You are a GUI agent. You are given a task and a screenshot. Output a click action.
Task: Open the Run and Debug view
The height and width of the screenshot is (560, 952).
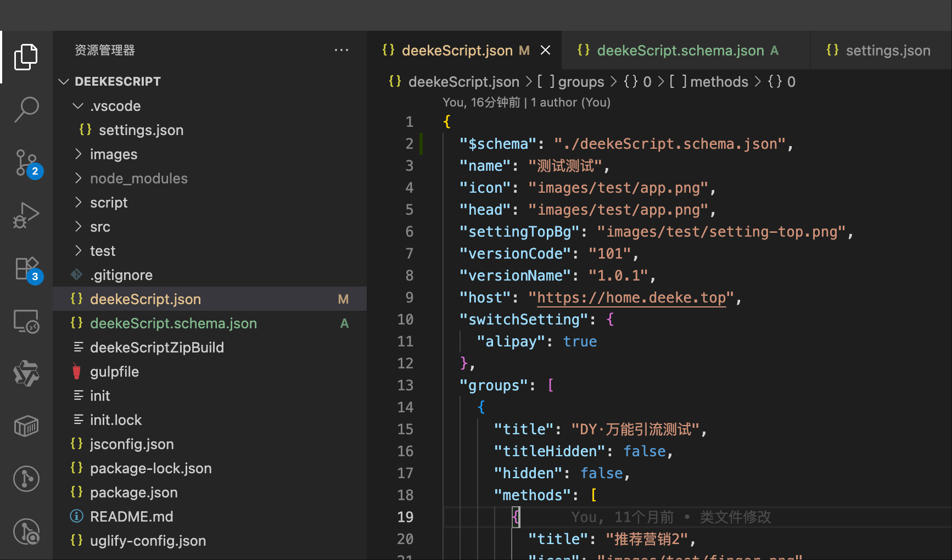click(x=26, y=215)
